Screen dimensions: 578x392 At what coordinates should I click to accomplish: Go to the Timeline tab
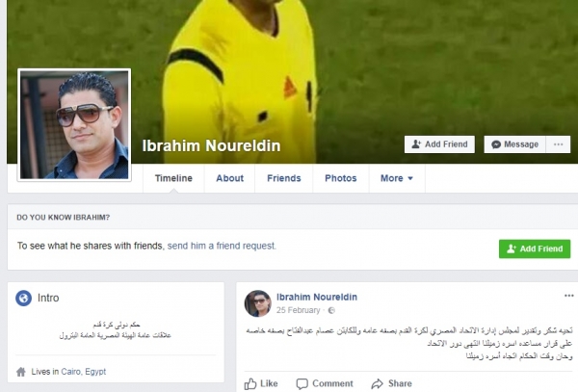[173, 178]
